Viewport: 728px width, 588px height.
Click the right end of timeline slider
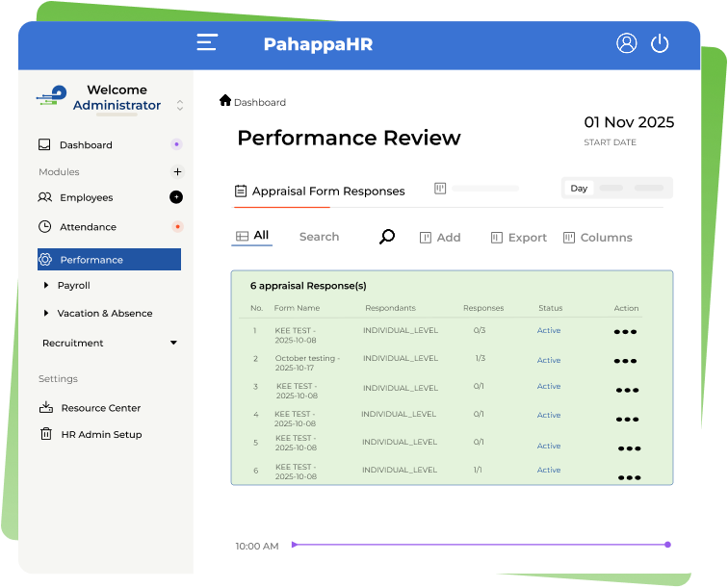(666, 545)
